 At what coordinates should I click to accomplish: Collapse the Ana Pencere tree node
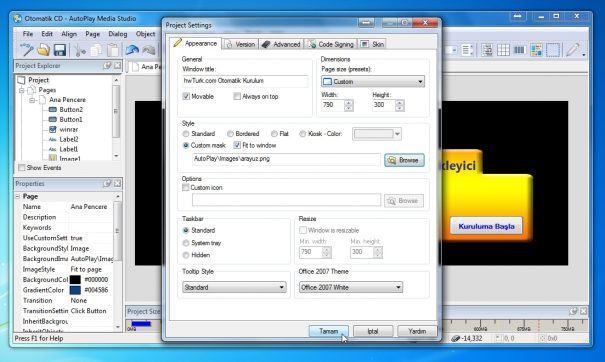tap(32, 100)
